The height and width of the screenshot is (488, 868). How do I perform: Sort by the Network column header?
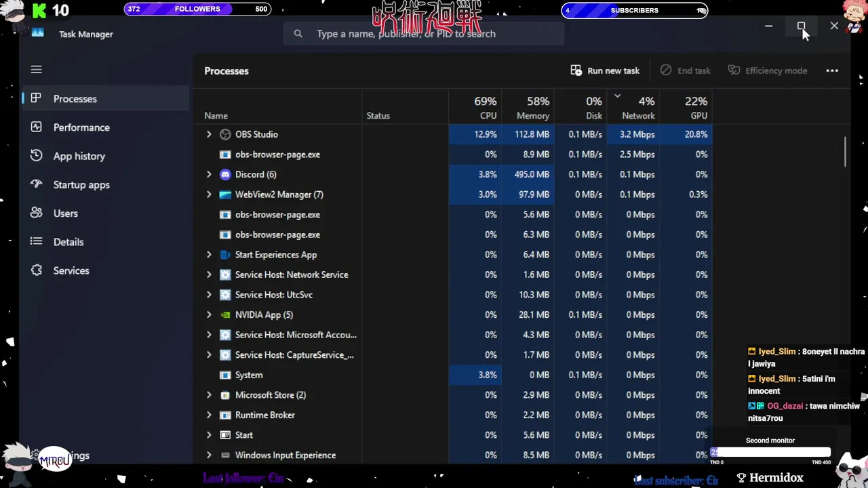pos(633,107)
